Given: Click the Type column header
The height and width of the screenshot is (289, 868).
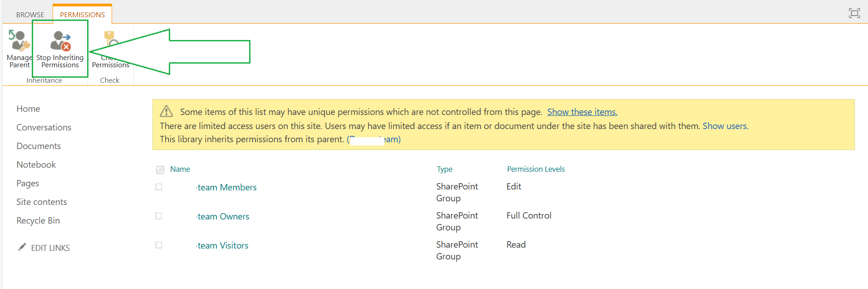Looking at the screenshot, I should pyautogui.click(x=445, y=169).
